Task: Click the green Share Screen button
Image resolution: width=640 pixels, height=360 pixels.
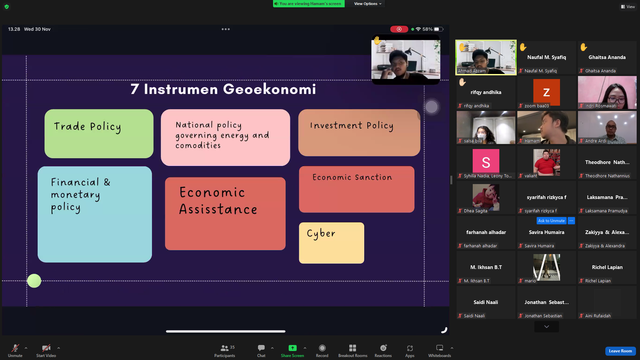Action: coord(292,350)
